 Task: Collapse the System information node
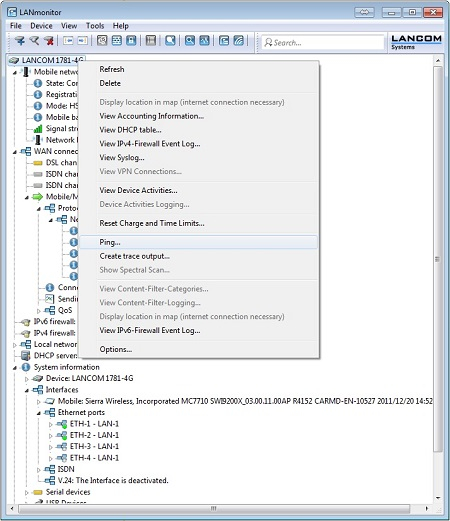click(x=15, y=368)
